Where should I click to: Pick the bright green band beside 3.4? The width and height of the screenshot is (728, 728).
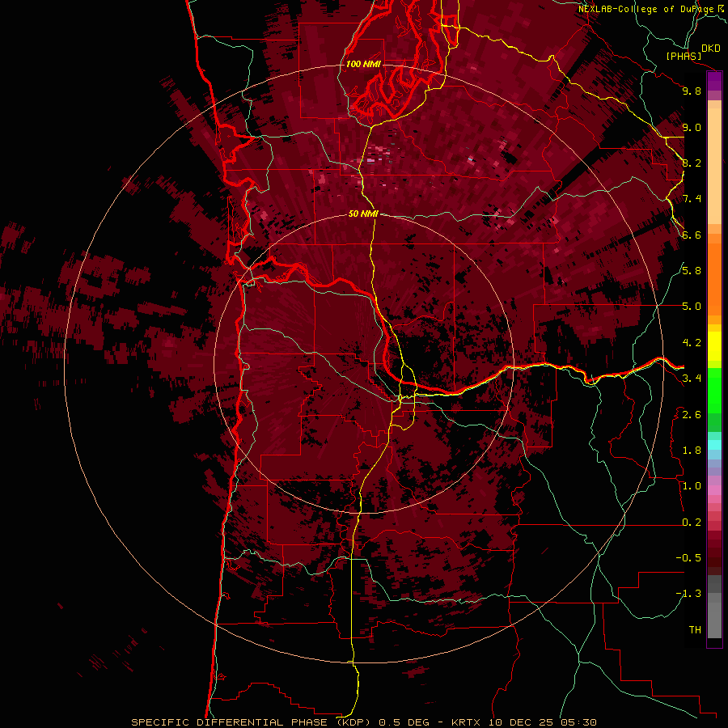(x=714, y=391)
